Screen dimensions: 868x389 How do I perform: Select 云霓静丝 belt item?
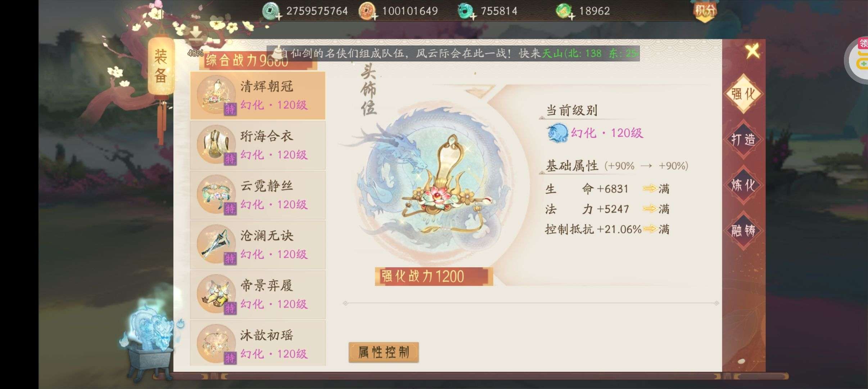pos(258,195)
